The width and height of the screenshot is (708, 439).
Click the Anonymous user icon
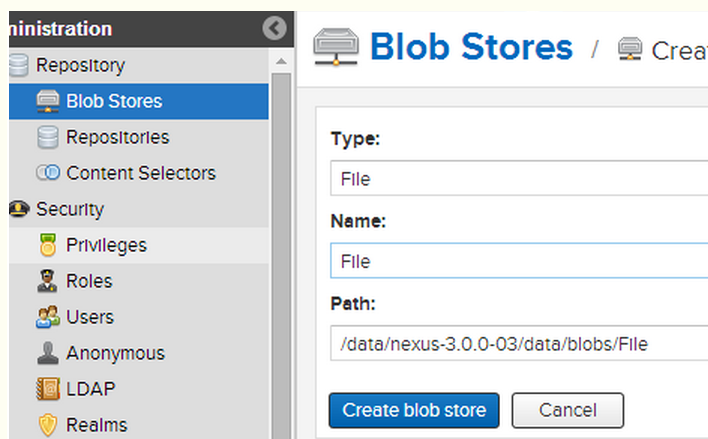48,353
